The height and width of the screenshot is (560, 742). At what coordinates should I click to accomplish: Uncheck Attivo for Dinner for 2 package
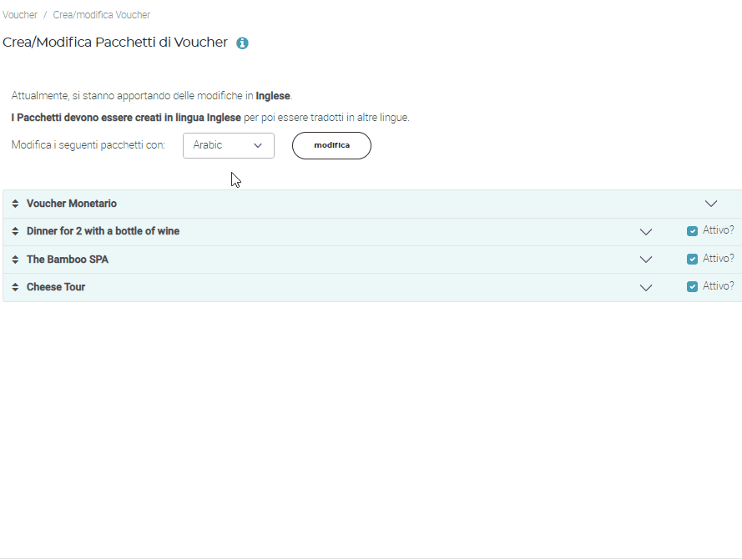tap(692, 231)
